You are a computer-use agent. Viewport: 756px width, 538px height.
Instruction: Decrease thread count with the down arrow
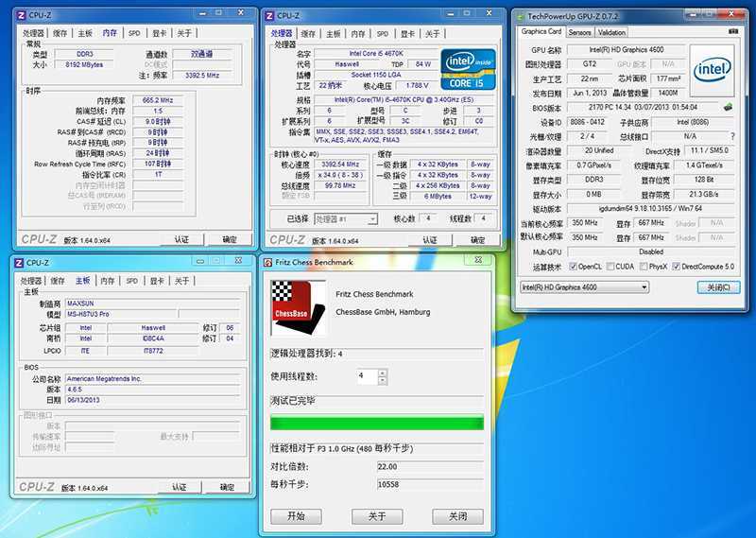(383, 381)
